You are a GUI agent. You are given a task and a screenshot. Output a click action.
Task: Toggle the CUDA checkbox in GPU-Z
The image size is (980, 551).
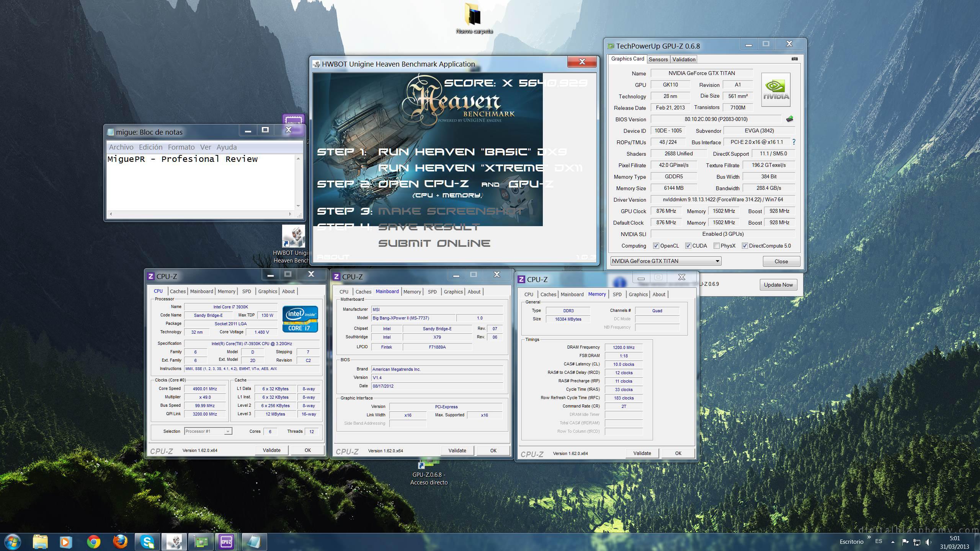(x=688, y=246)
